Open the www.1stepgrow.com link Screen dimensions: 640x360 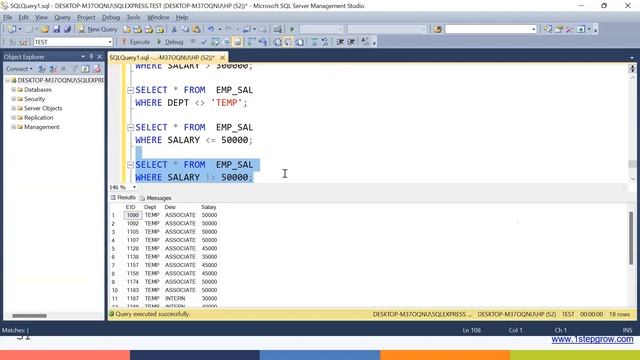click(x=592, y=339)
